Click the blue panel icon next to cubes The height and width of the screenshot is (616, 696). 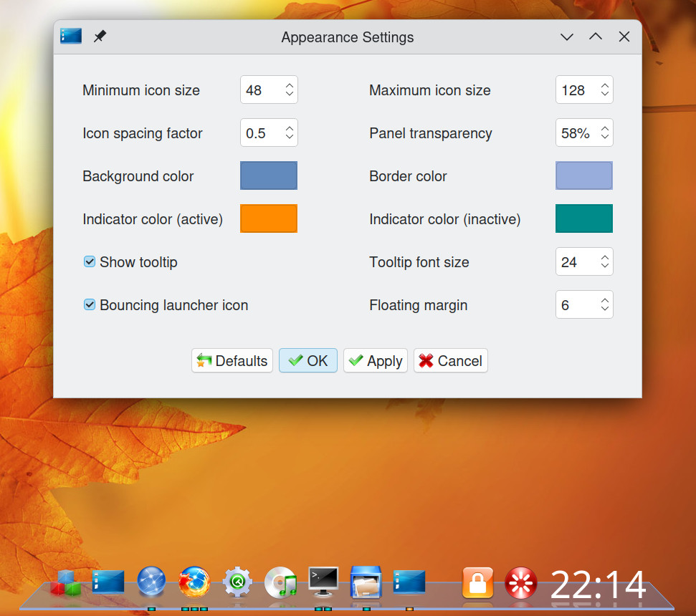click(108, 582)
